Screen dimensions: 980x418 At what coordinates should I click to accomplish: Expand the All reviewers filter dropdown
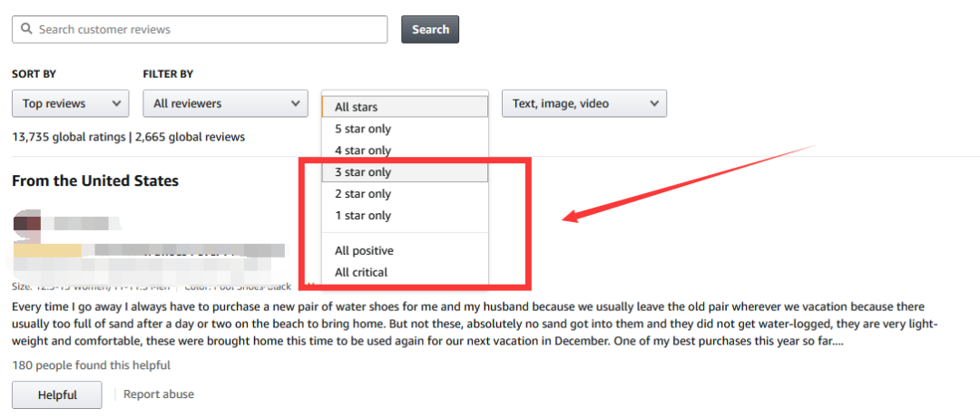(x=225, y=103)
